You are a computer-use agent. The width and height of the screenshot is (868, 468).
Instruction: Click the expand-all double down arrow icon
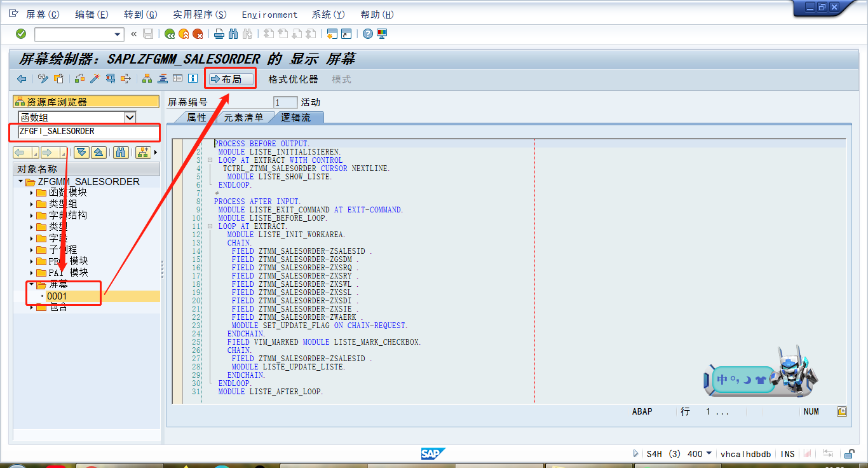pyautogui.click(x=81, y=153)
